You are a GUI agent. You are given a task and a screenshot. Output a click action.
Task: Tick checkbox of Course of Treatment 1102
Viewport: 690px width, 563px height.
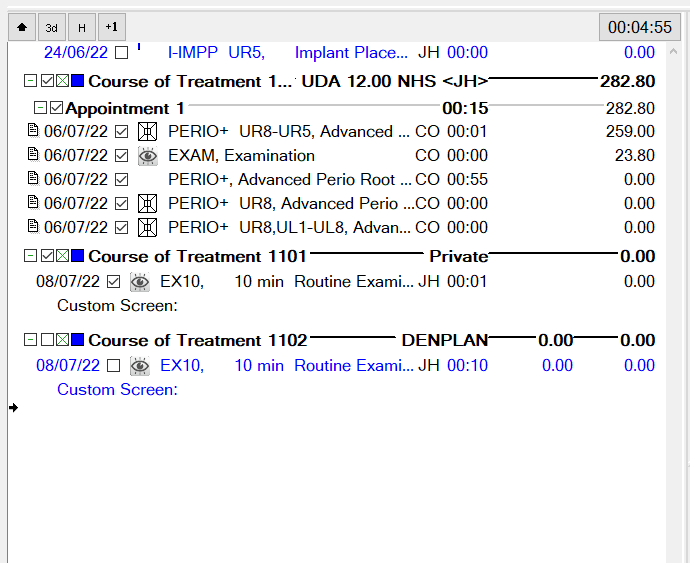47,340
